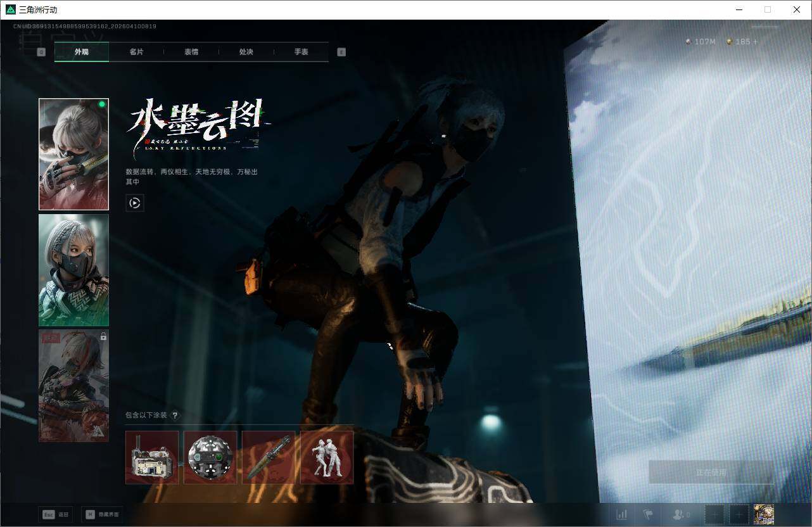The image size is (812, 527).
Task: Click the Esc 返回 back button
Action: click(55, 514)
